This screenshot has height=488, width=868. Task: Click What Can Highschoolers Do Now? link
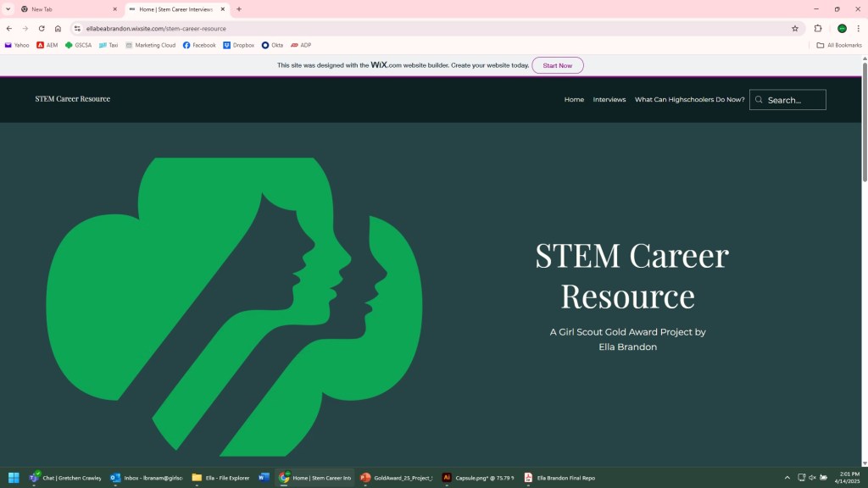689,99
